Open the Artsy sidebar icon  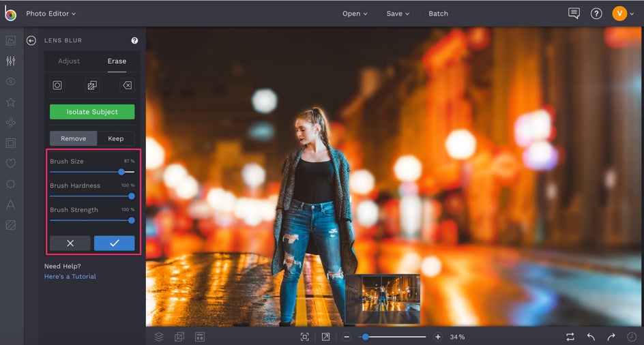(x=11, y=123)
